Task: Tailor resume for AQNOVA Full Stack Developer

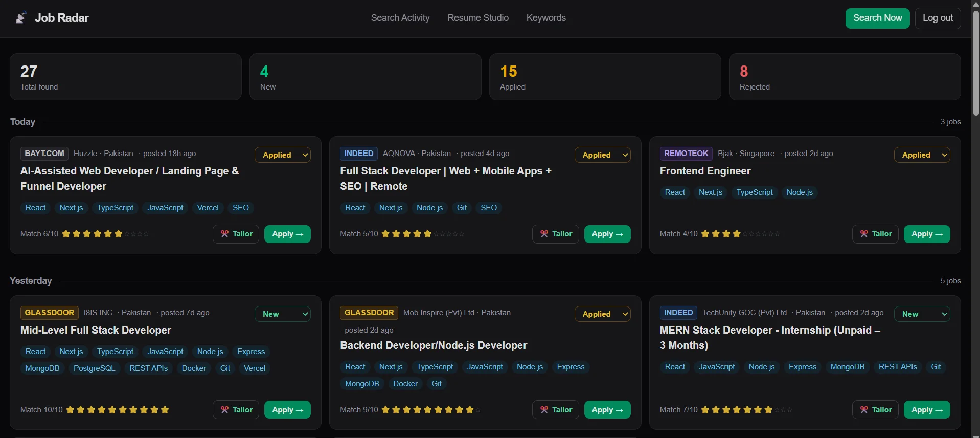Action: (x=556, y=234)
